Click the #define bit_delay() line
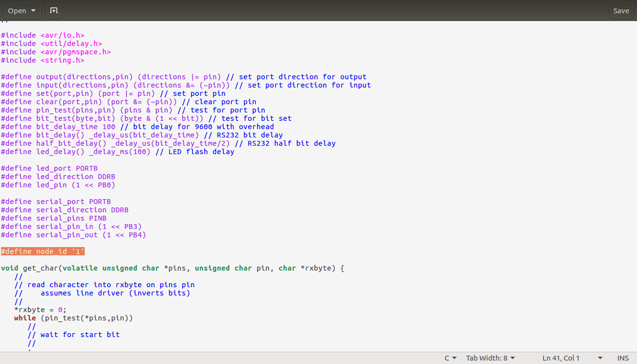 coord(142,135)
